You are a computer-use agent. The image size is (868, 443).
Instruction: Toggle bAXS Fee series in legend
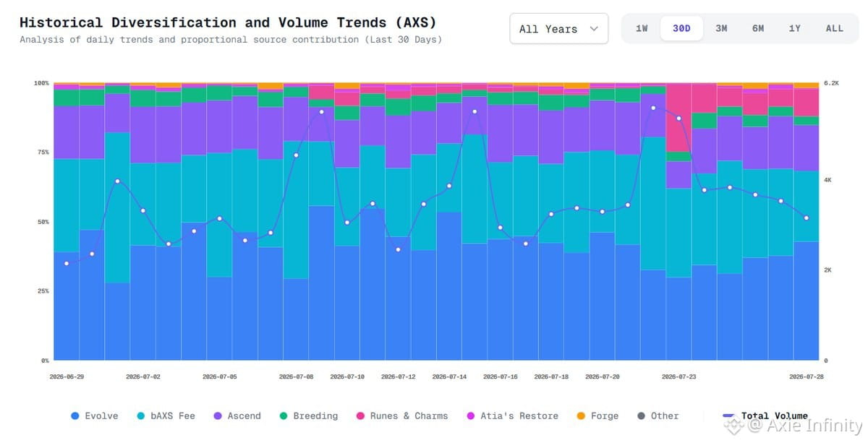[166, 416]
